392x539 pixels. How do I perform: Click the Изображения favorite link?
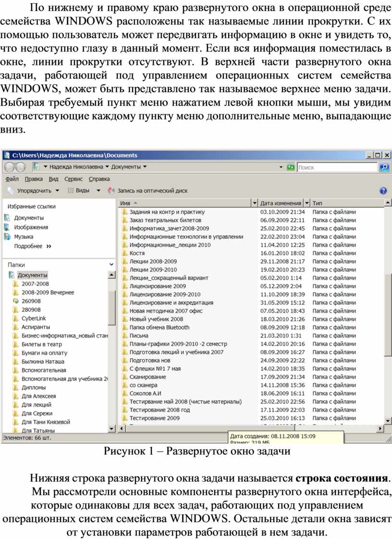tap(31, 227)
